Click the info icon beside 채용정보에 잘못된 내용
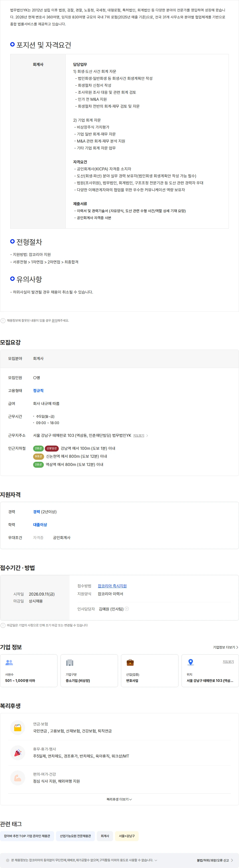This screenshot has width=239, height=868. [3, 320]
